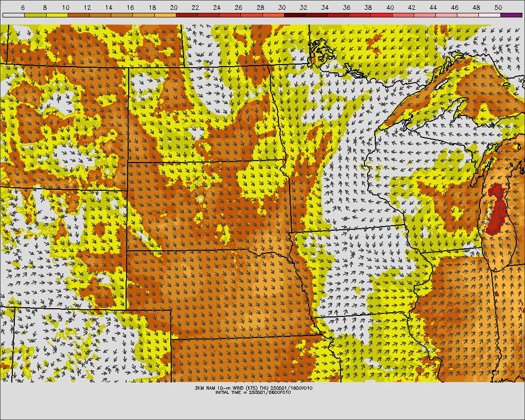The height and width of the screenshot is (420, 525).
Task: Click the legend label "20"
Action: 174,7
